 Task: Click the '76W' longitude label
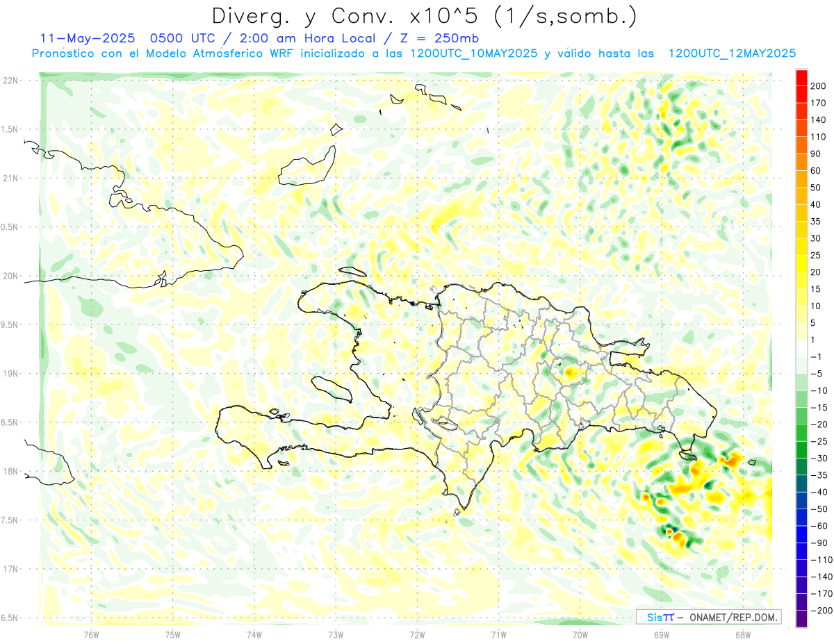tap(91, 634)
